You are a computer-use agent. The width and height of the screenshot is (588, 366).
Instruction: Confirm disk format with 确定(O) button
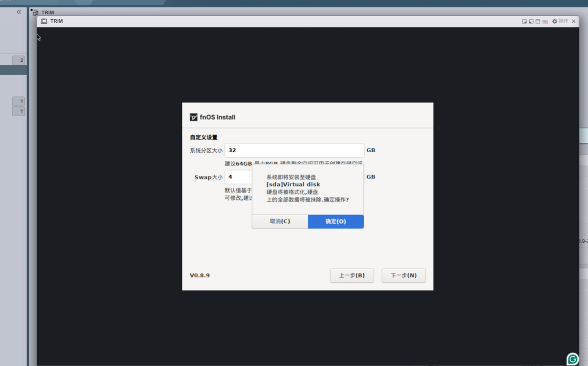(336, 221)
